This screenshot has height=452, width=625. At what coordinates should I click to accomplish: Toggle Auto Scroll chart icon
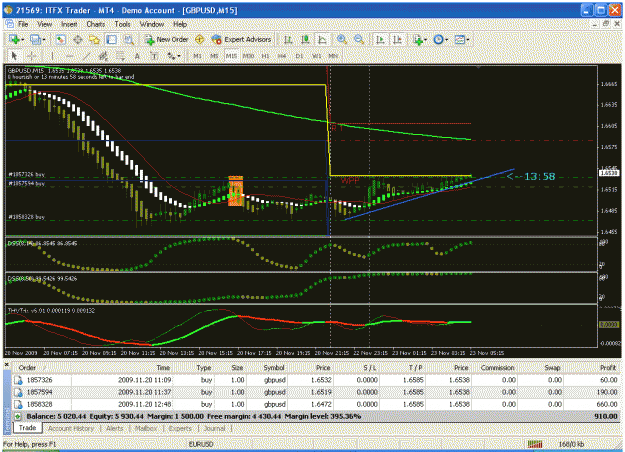380,39
